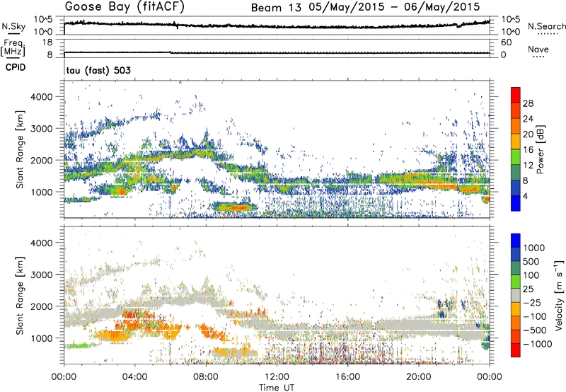The width and height of the screenshot is (566, 392).
Task: Click light green 12–16 dB Power colorbar segment
Action: (516, 157)
